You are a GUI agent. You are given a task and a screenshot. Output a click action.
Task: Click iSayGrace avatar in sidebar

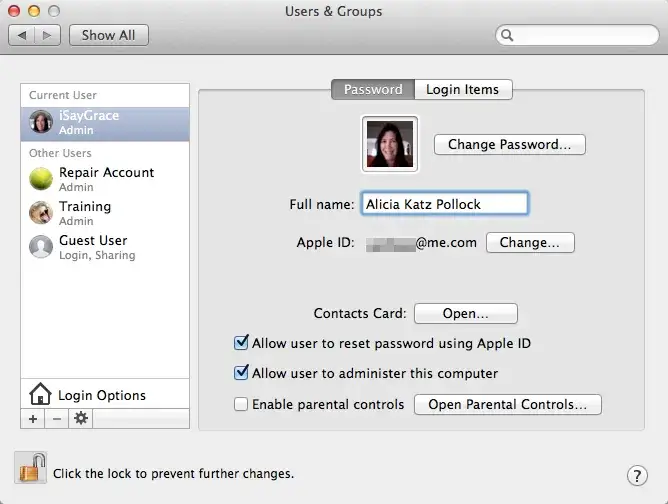click(41, 121)
